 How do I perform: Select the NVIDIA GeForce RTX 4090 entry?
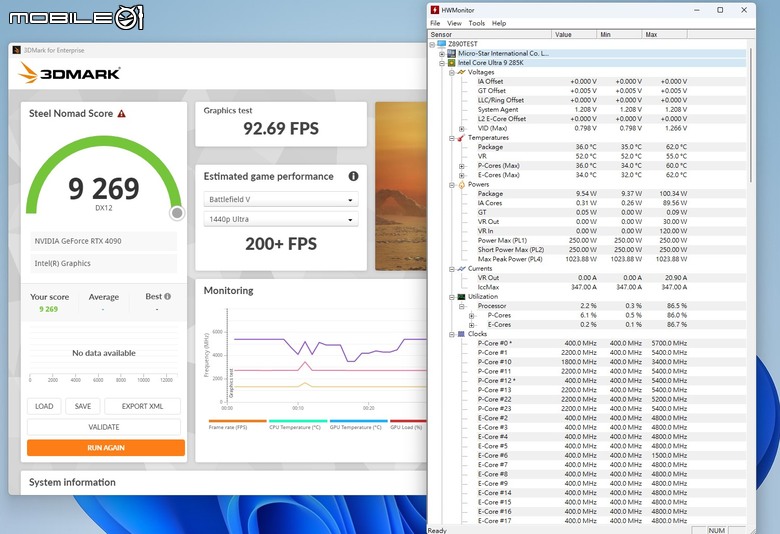pos(103,241)
